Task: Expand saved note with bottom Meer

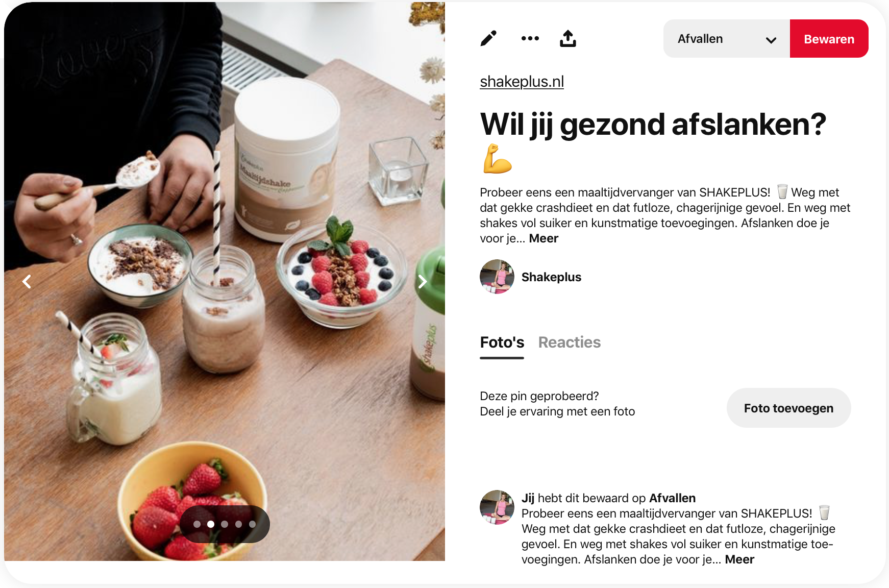Action: tap(739, 559)
